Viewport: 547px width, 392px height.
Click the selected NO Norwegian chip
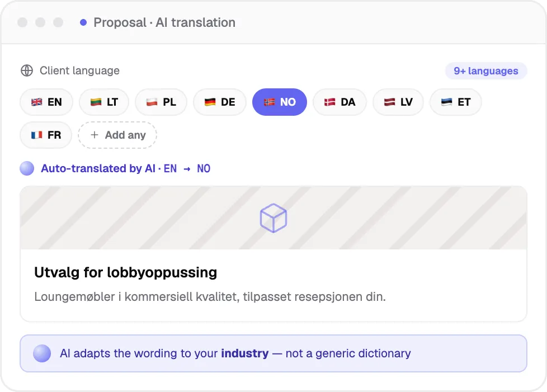(x=280, y=102)
